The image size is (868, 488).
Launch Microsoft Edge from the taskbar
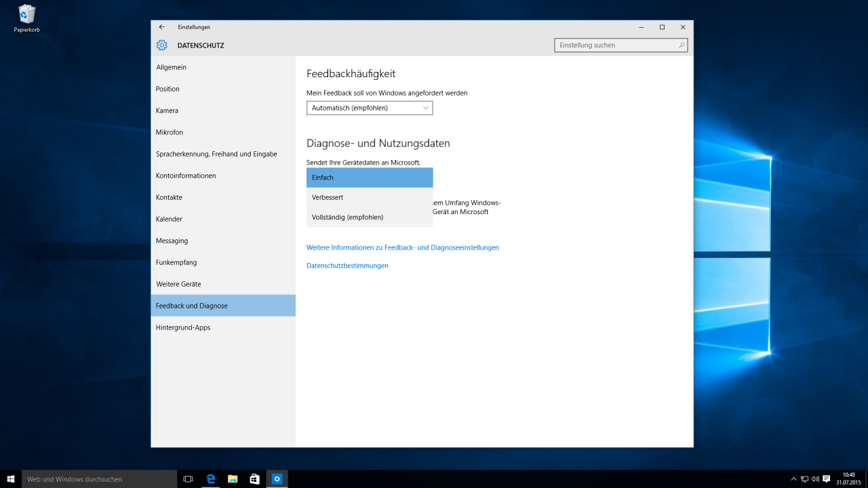pyautogui.click(x=211, y=479)
